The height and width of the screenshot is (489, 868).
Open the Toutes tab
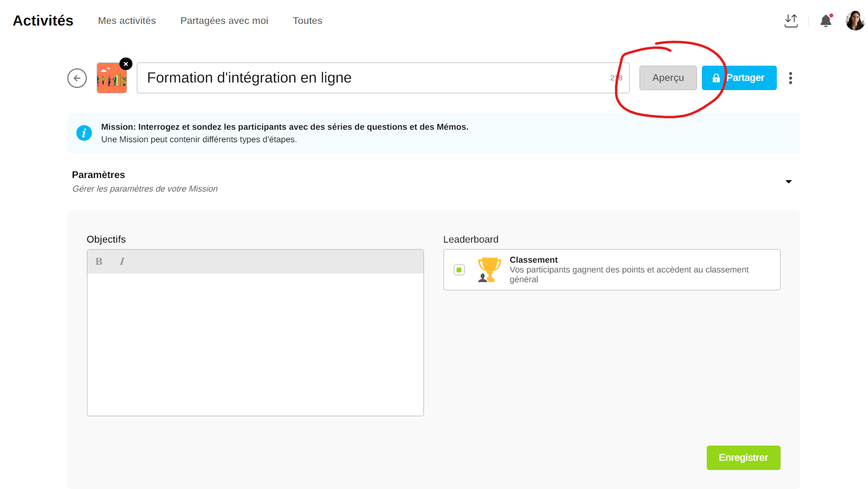[x=307, y=21]
